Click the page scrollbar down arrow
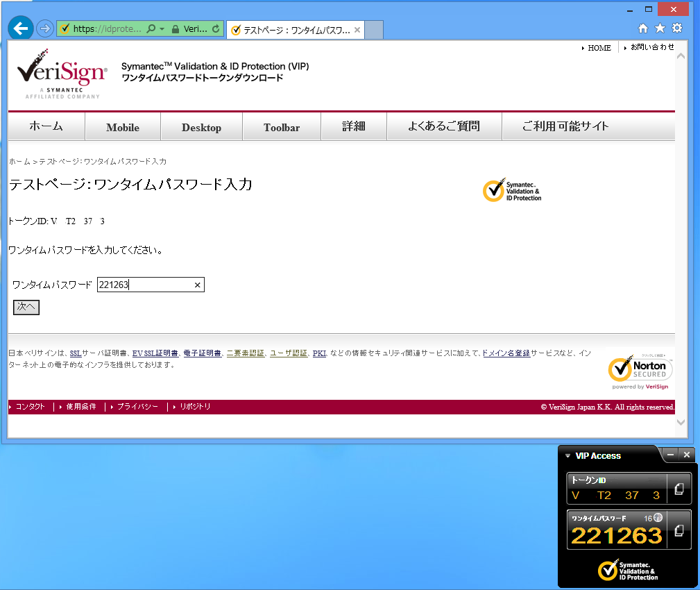 point(681,422)
